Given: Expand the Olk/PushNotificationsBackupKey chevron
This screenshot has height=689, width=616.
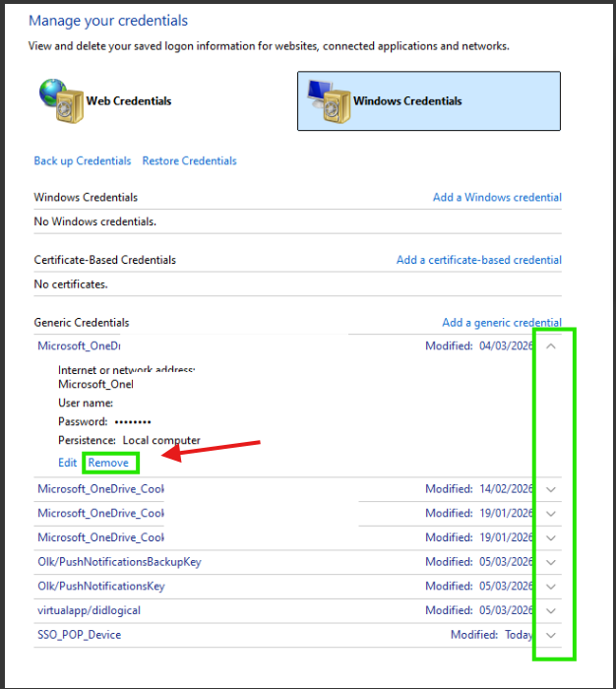Looking at the screenshot, I should [551, 562].
